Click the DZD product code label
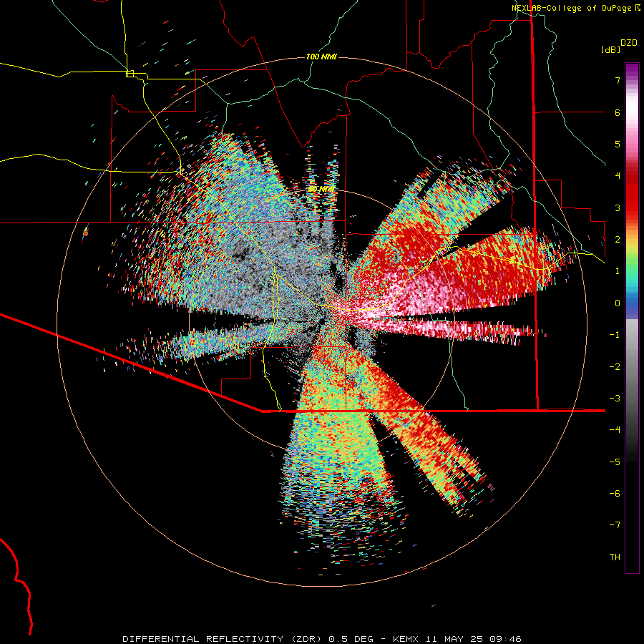Viewport: 644px width, 644px height. click(x=629, y=43)
